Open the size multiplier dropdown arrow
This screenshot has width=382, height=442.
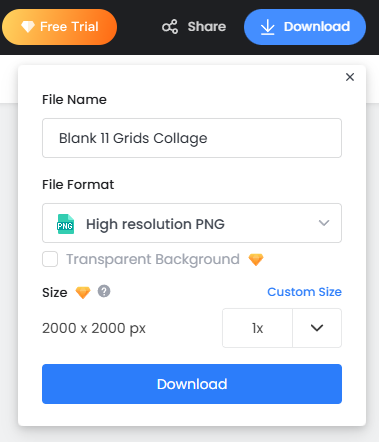[x=317, y=328]
